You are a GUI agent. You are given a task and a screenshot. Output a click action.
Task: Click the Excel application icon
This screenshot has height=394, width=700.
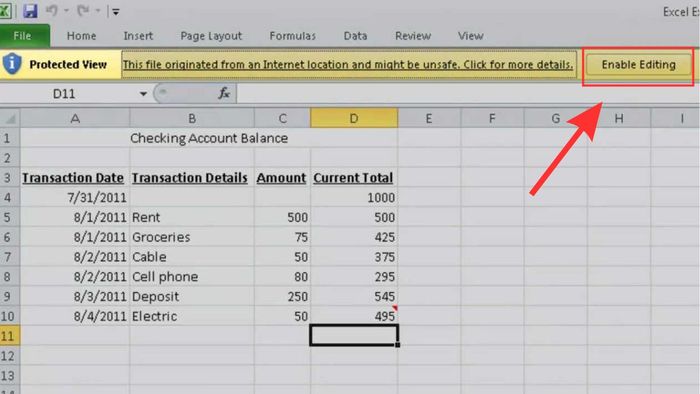pos(5,11)
